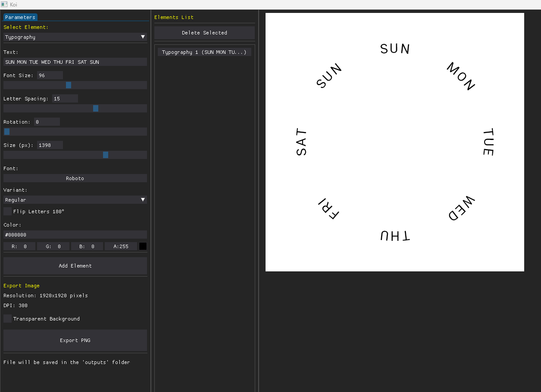Switch to the Parameters tab
Viewport: 541px width, 392px height.
[20, 17]
